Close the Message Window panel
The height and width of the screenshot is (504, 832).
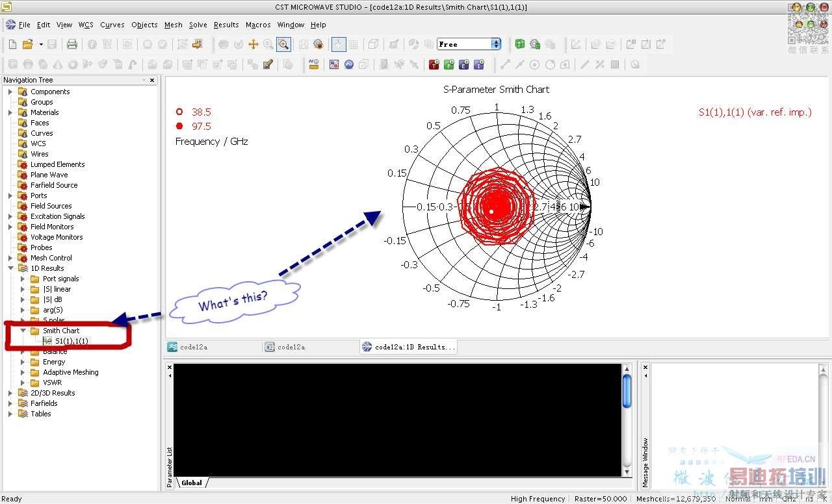pos(645,368)
